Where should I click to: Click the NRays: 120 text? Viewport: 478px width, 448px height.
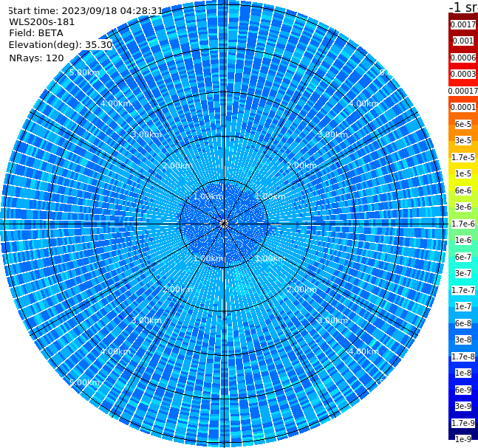[36, 58]
